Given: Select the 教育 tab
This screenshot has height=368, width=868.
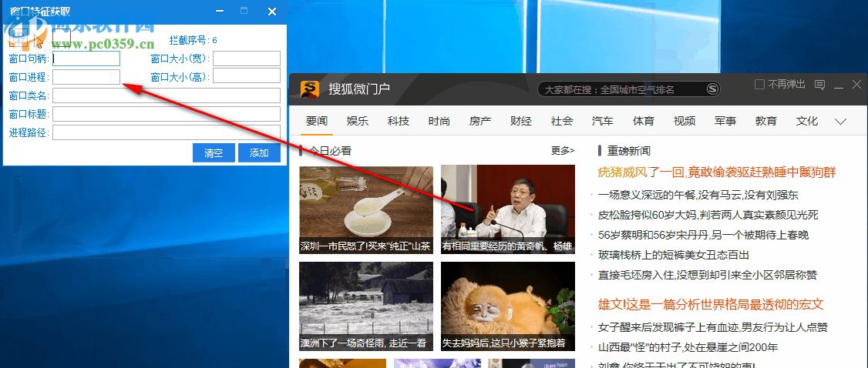Looking at the screenshot, I should coord(766,121).
